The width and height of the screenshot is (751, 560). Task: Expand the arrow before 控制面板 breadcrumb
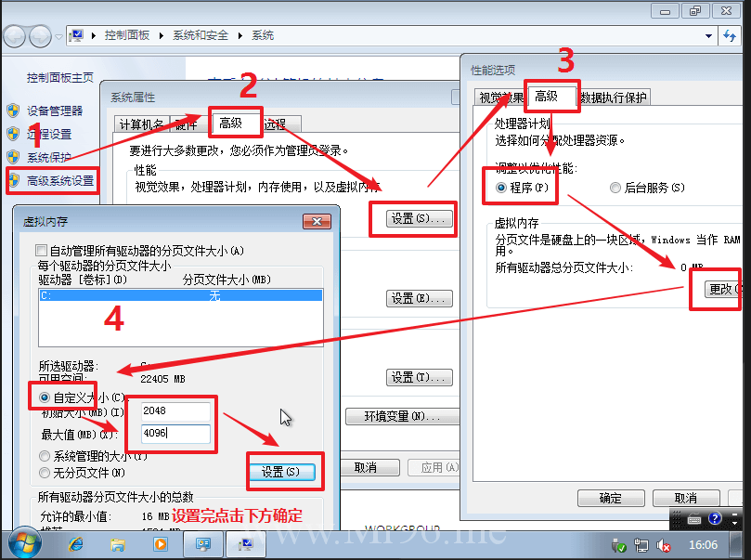click(94, 35)
